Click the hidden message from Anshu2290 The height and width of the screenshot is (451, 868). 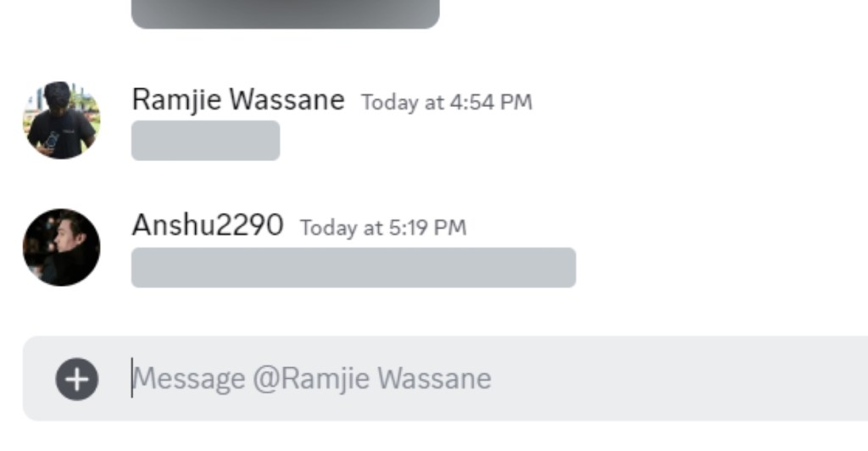point(353,268)
